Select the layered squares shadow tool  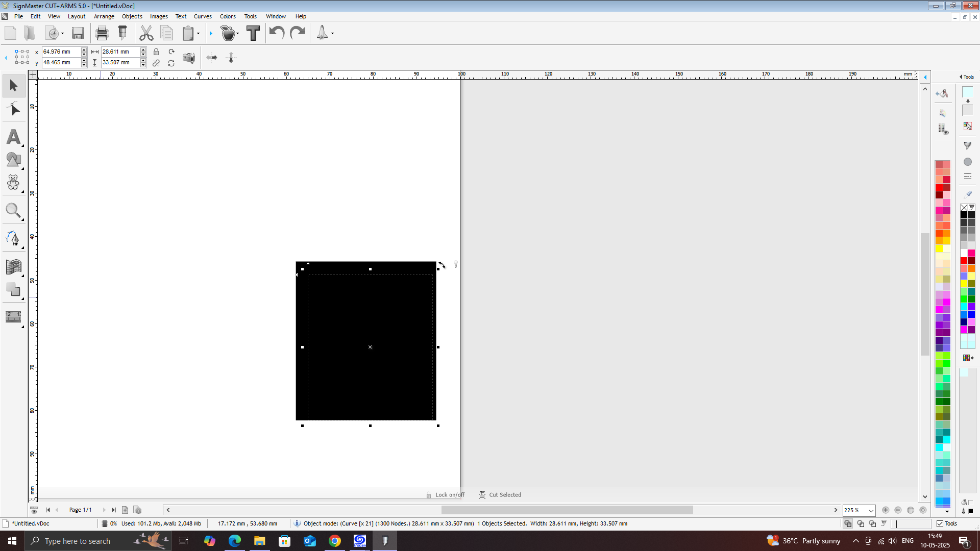pyautogui.click(x=14, y=290)
